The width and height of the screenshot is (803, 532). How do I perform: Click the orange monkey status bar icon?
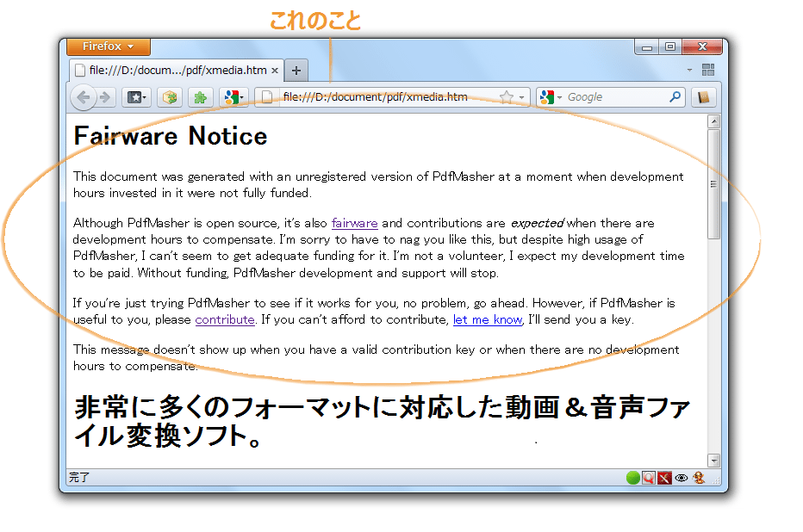click(x=699, y=478)
